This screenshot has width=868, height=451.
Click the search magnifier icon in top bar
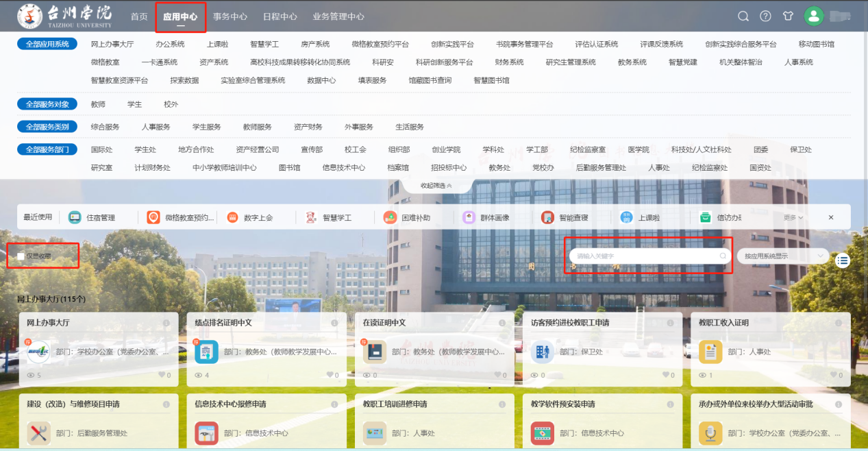(x=743, y=16)
